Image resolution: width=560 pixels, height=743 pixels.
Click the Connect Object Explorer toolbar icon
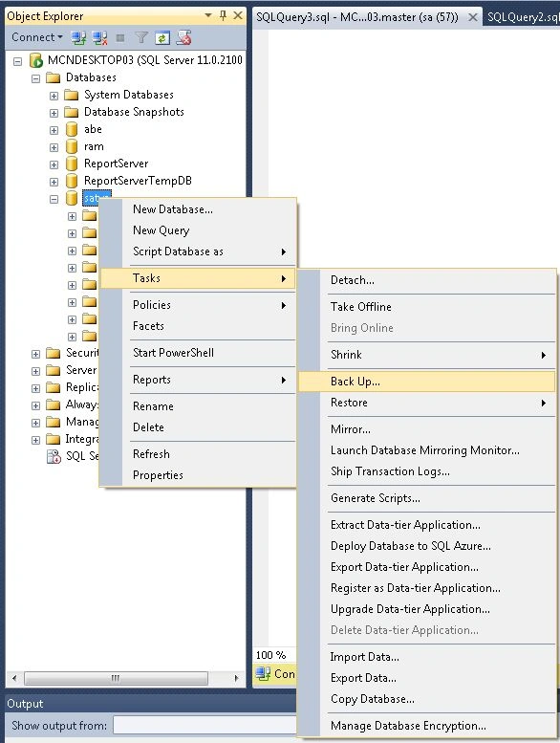(x=78, y=37)
